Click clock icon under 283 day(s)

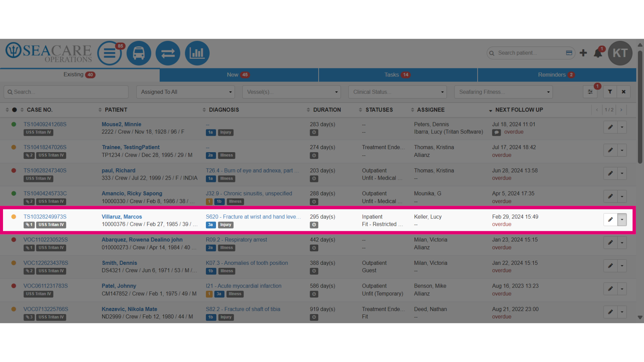coord(314,132)
